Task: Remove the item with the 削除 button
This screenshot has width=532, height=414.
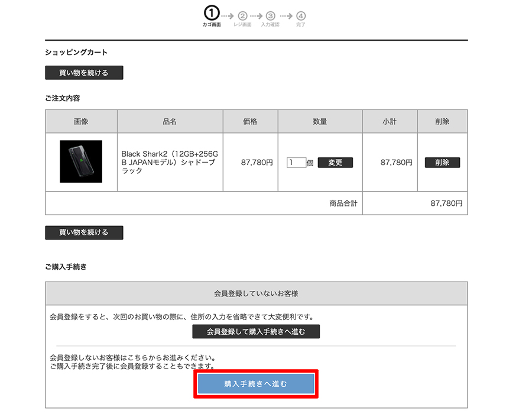Action: click(442, 163)
